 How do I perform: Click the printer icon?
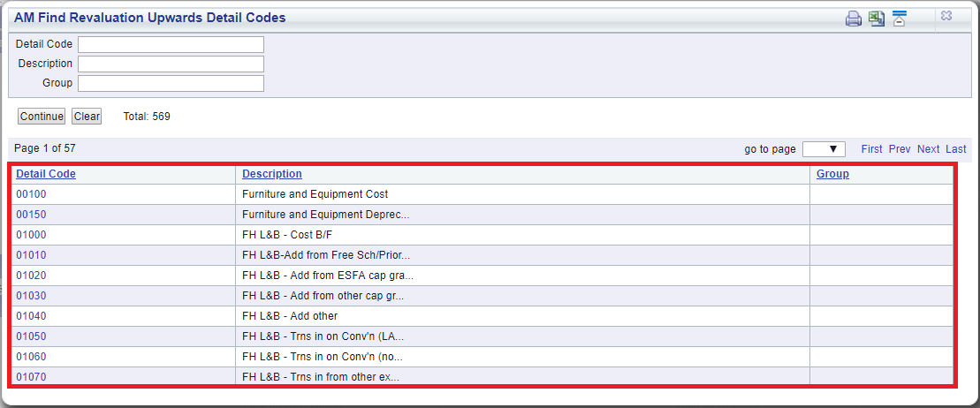point(853,19)
